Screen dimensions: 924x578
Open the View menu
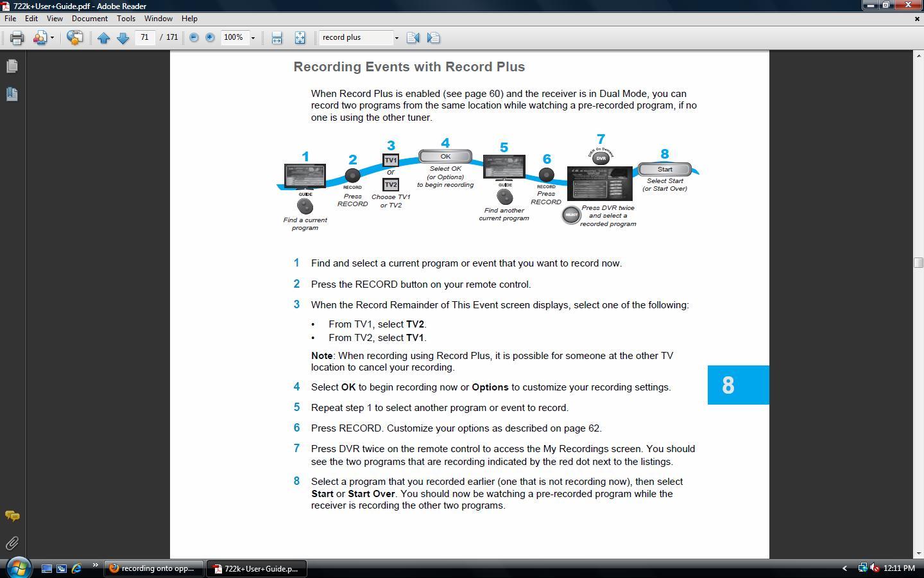coord(55,19)
